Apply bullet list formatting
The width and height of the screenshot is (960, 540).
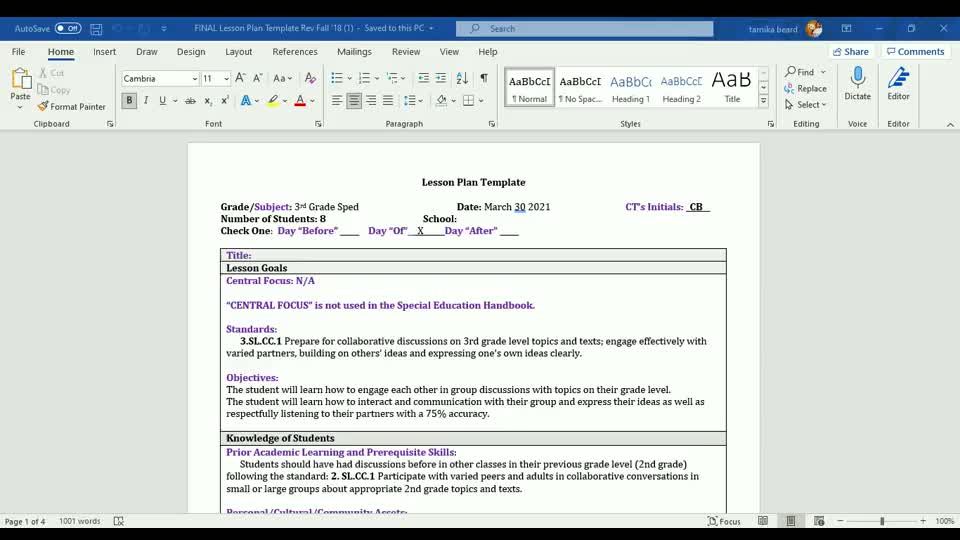click(x=337, y=78)
